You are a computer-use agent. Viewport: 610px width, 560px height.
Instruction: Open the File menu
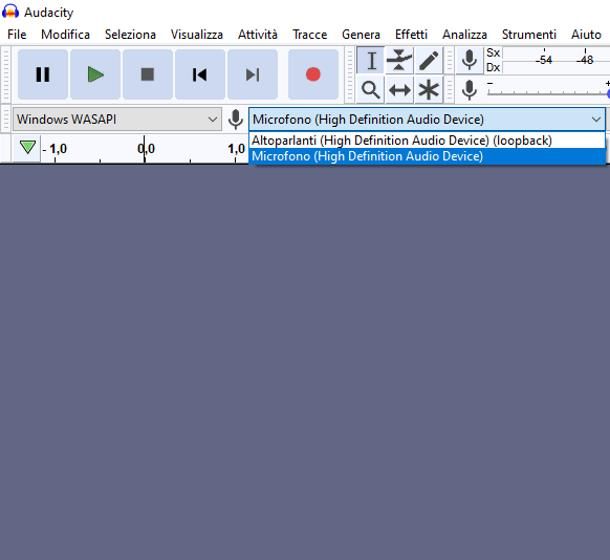point(17,34)
